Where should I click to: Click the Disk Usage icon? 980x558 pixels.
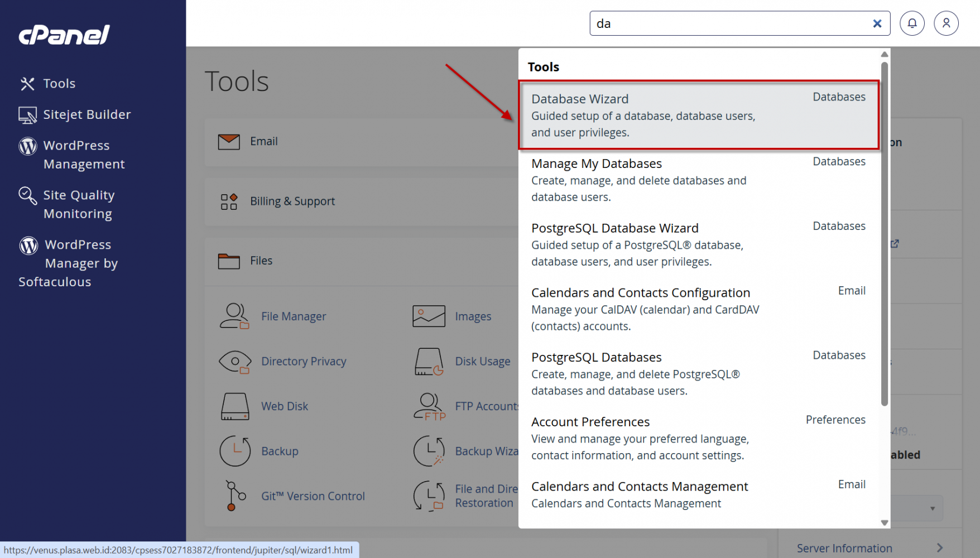pyautogui.click(x=429, y=362)
